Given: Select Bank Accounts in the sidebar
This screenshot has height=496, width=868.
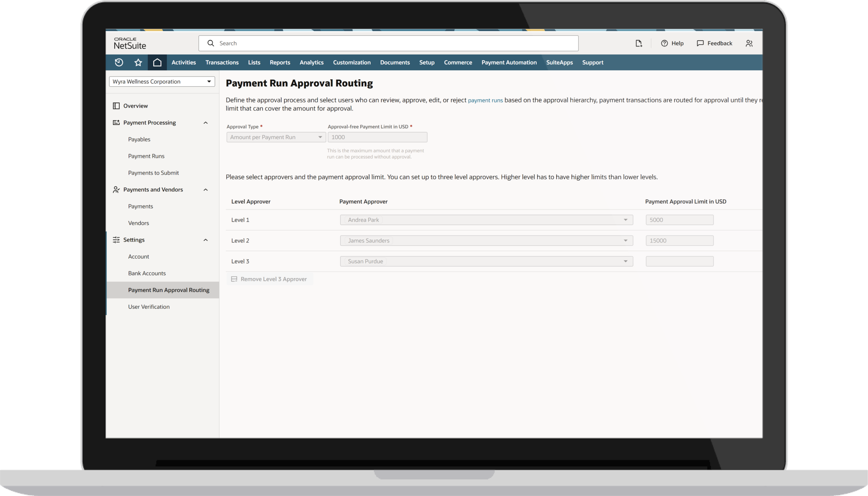Looking at the screenshot, I should [x=147, y=273].
